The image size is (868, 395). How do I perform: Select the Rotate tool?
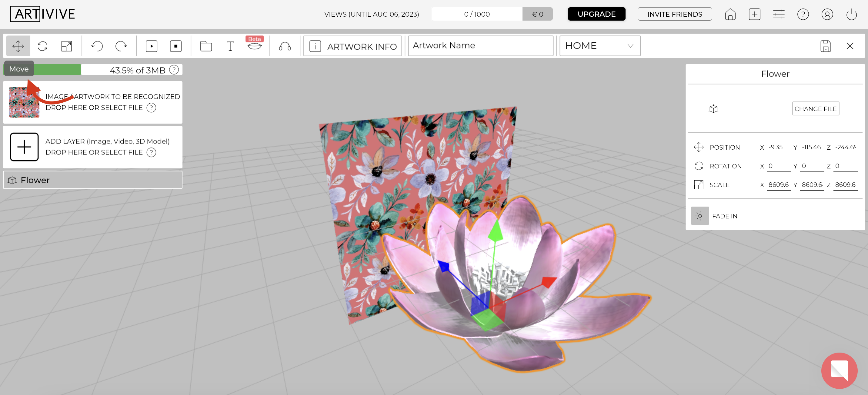(x=42, y=46)
